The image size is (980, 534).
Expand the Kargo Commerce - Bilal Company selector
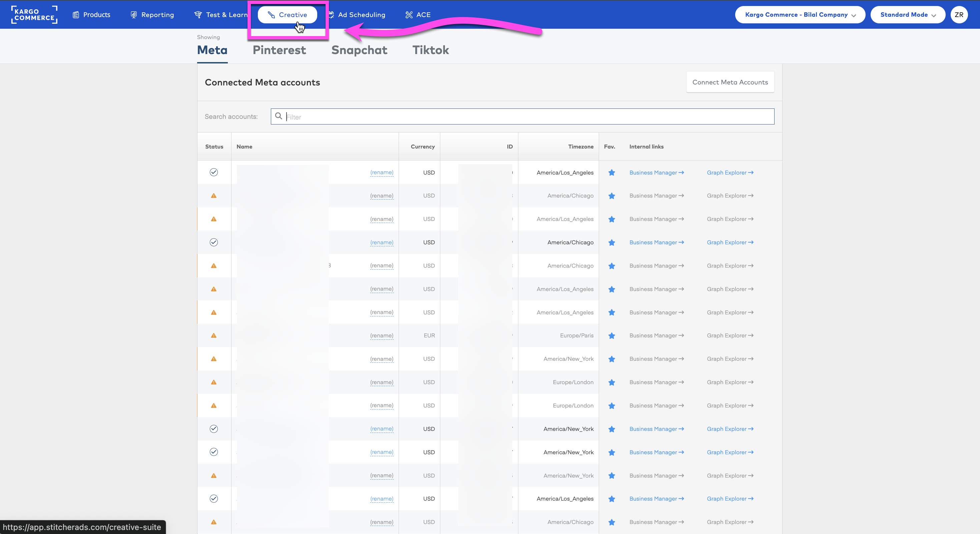800,14
